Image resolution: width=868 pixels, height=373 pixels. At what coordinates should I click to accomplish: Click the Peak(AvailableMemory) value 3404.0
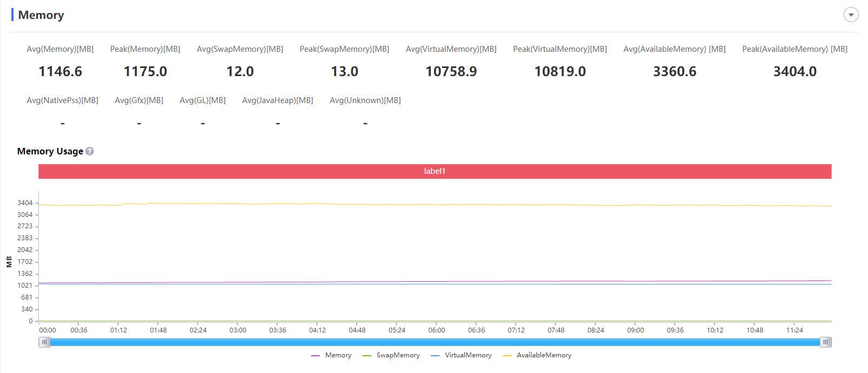click(794, 71)
